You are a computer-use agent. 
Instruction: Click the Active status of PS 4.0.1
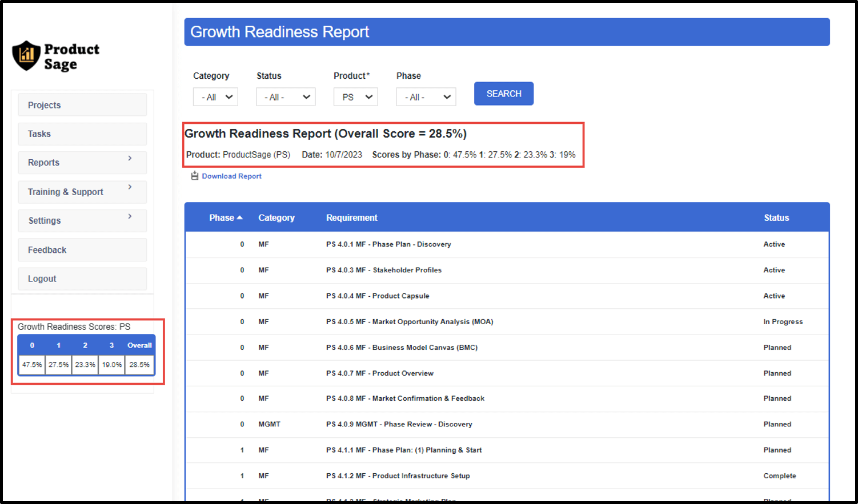(x=774, y=244)
